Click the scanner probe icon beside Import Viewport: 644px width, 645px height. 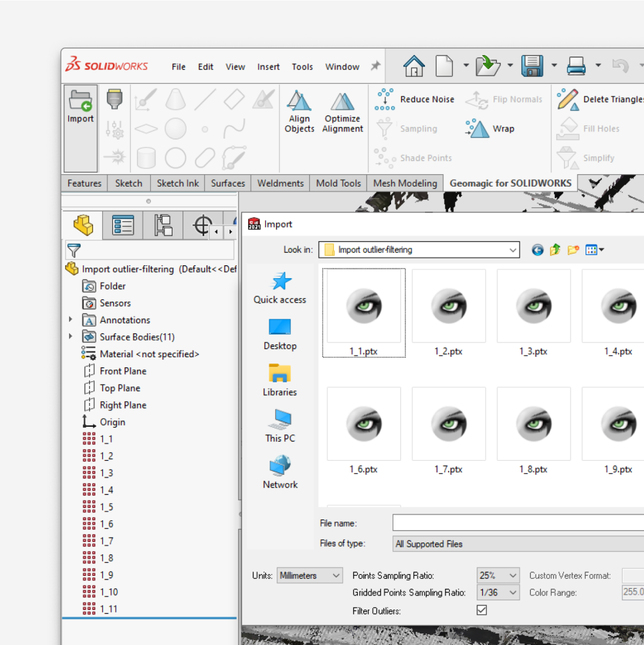pyautogui.click(x=114, y=99)
